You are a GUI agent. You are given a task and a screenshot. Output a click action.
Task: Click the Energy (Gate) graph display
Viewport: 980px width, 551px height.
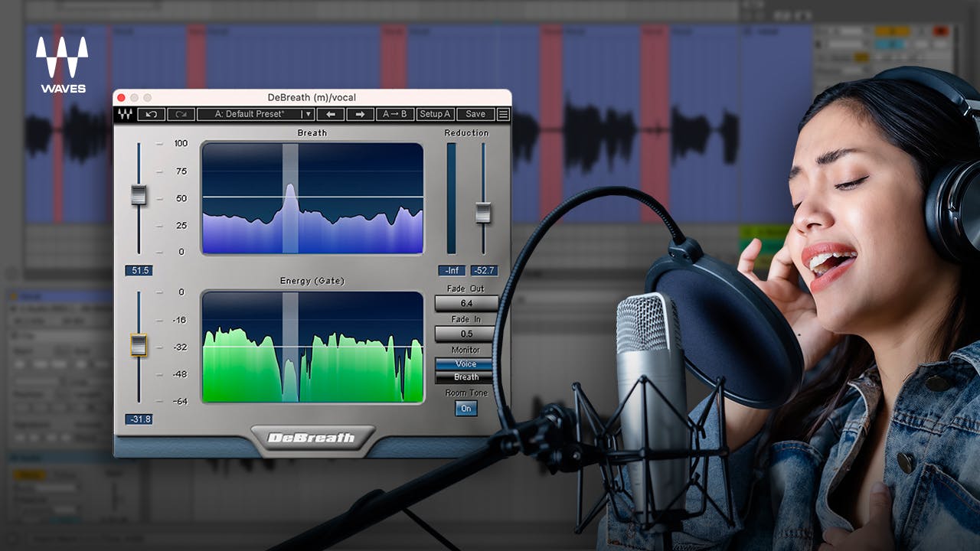click(312, 347)
